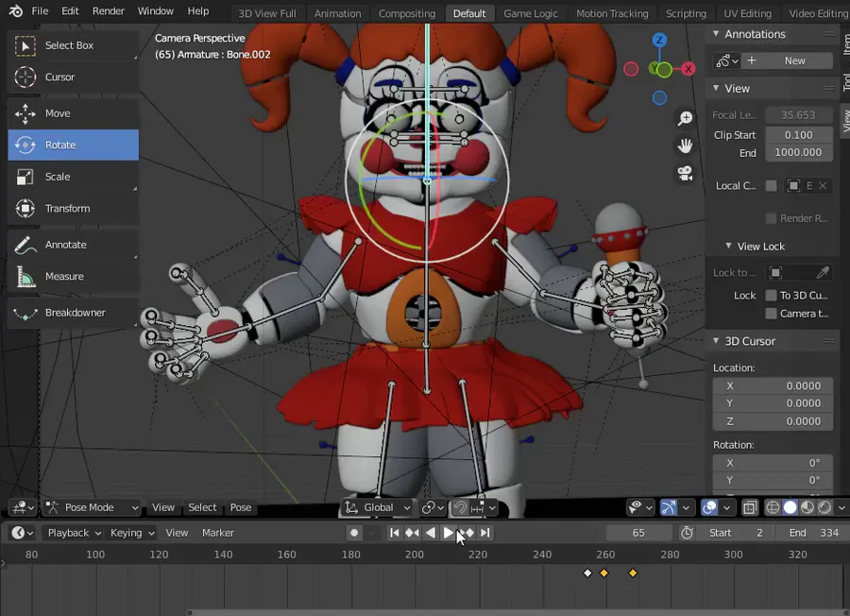Switch to material preview shading
The width and height of the screenshot is (850, 616).
click(x=807, y=507)
